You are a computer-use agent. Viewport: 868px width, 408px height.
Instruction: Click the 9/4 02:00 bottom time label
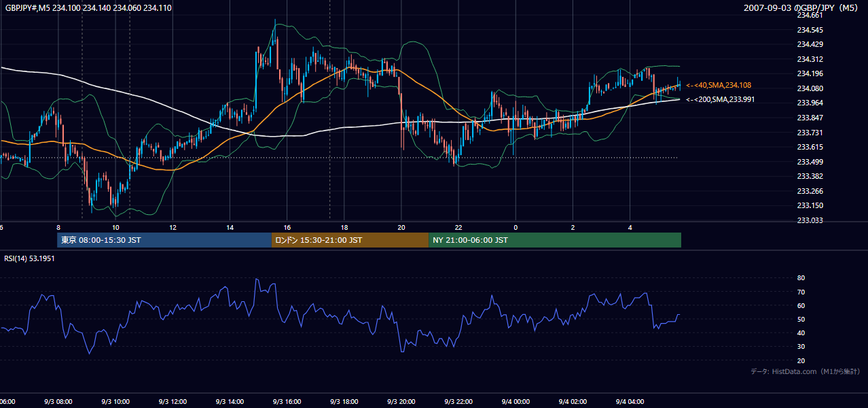coord(573,402)
